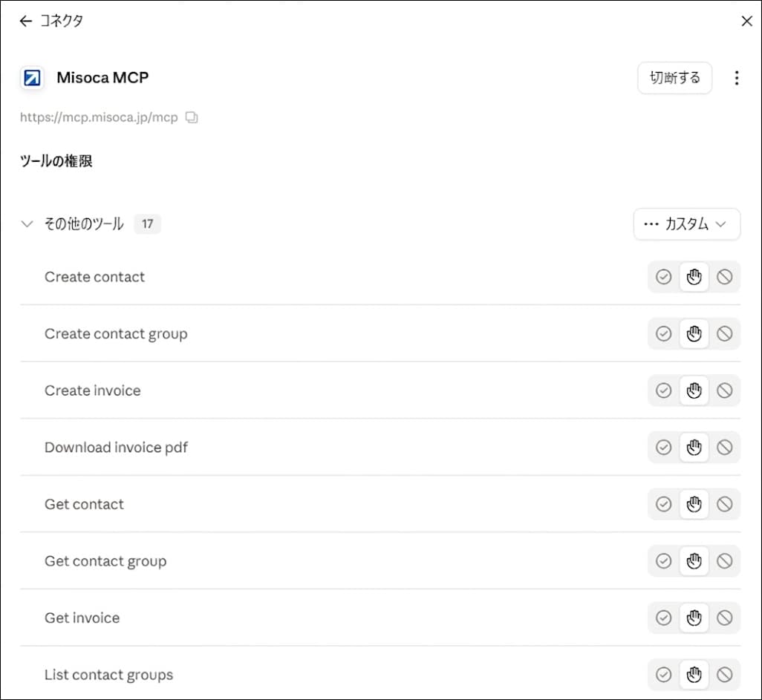Click the List contact groups label

click(109, 676)
